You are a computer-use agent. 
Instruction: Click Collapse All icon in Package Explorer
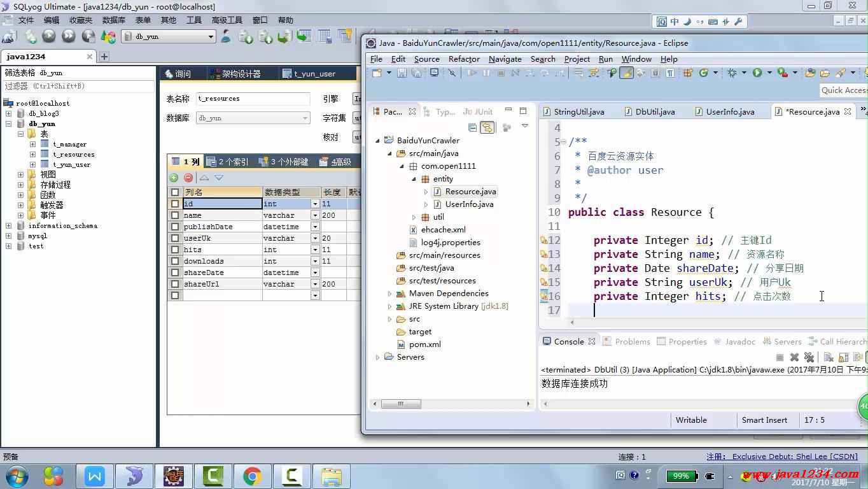tap(472, 127)
